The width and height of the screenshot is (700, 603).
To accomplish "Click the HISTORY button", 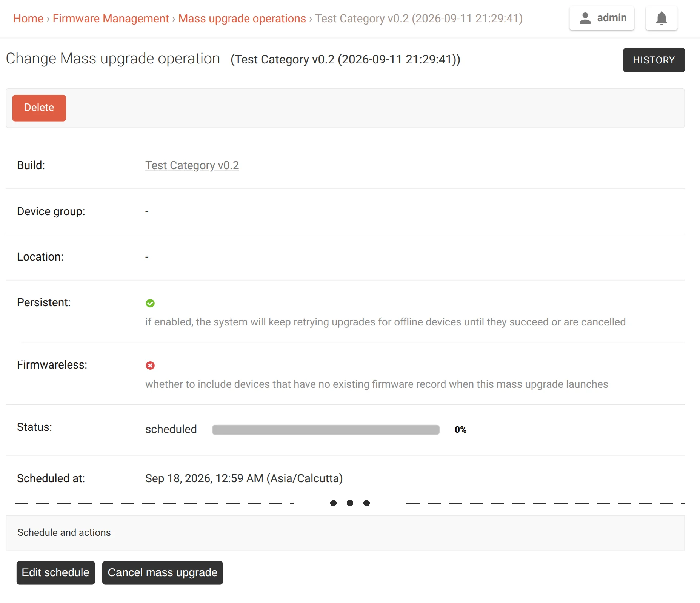I will [654, 60].
